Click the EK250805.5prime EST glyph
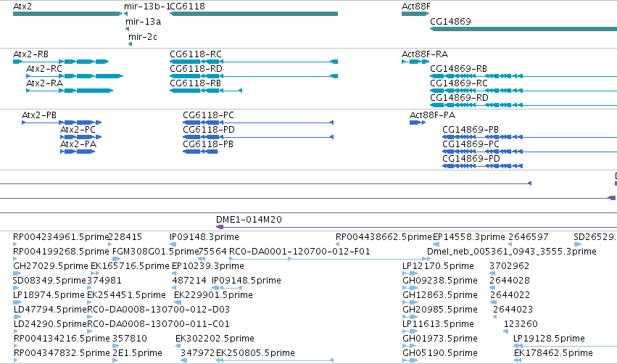The width and height of the screenshot is (617, 364). (x=275, y=360)
